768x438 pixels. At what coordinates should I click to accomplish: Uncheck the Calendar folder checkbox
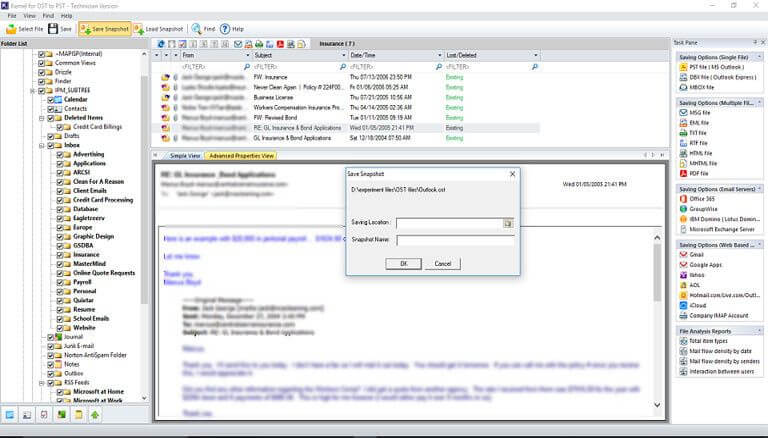(x=50, y=99)
